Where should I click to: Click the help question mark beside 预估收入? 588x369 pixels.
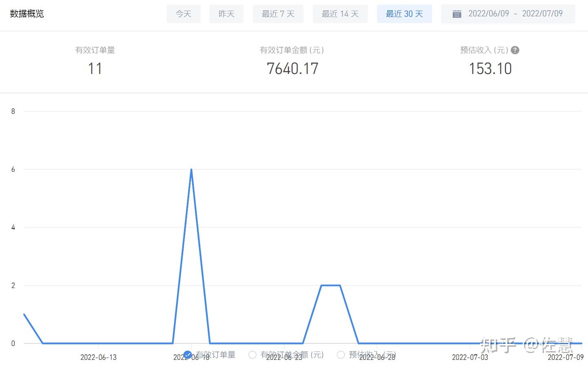pos(515,50)
